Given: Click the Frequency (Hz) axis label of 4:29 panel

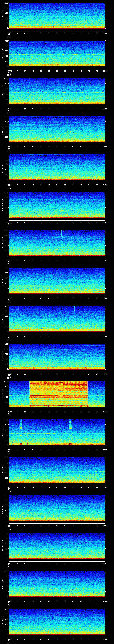Looking at the screenshot, I should pos(3,16).
